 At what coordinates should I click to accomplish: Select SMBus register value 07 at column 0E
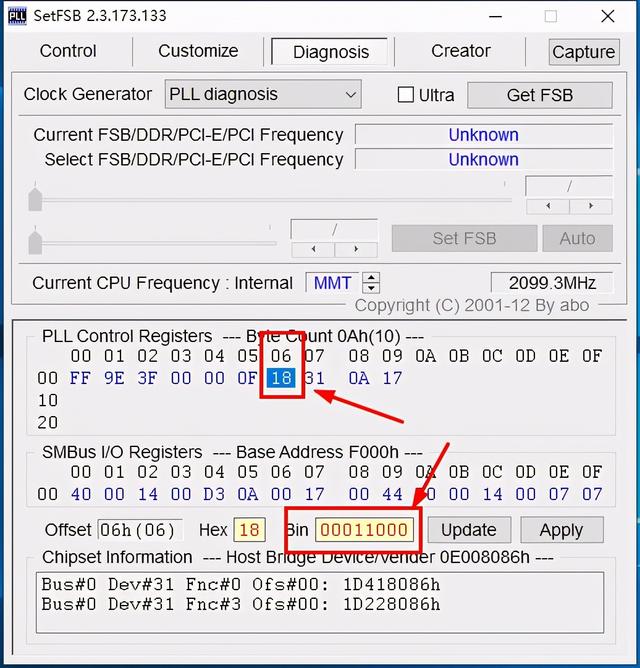(559, 494)
